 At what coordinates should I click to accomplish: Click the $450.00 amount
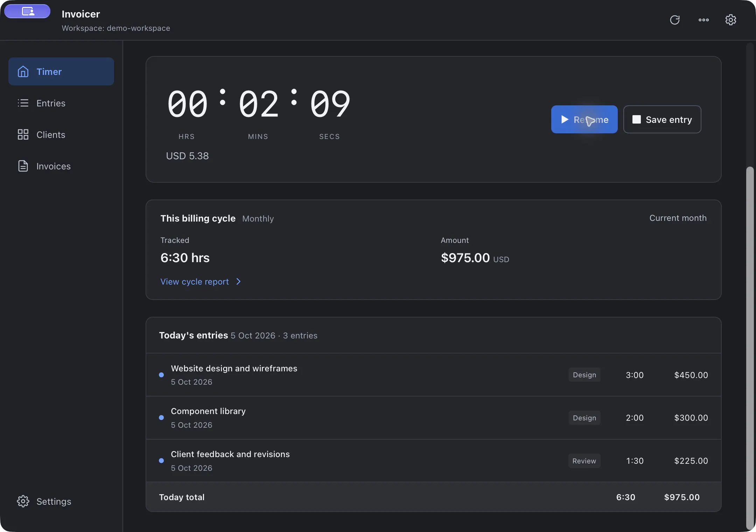(x=691, y=375)
